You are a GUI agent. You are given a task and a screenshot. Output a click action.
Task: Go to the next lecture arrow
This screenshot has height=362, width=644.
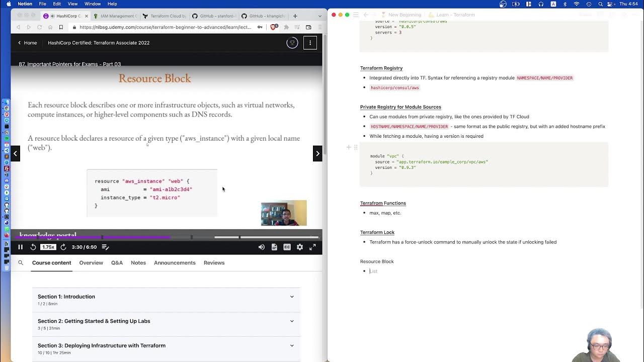click(x=317, y=153)
